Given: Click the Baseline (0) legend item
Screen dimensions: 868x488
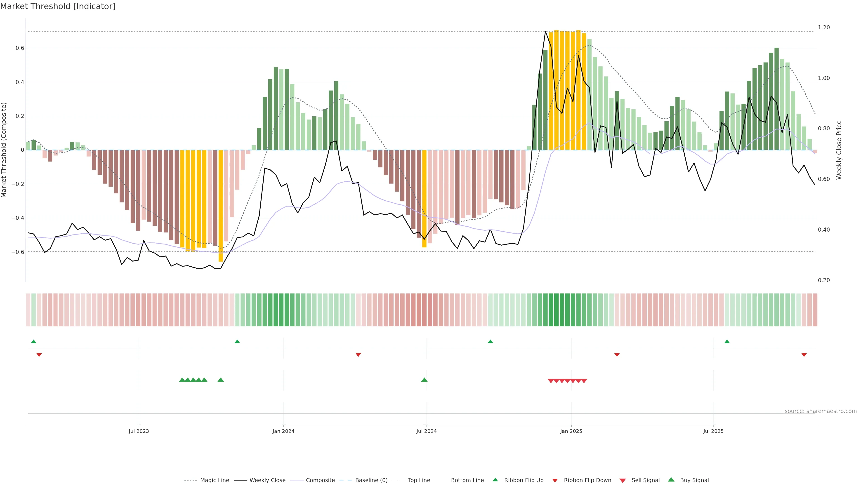Looking at the screenshot, I should [x=371, y=480].
